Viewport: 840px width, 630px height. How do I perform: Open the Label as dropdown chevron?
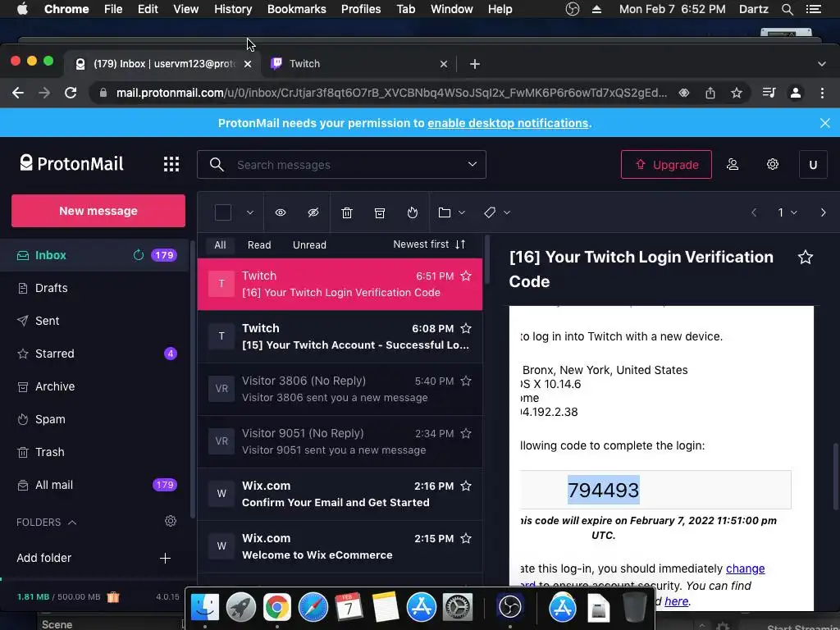tap(507, 212)
